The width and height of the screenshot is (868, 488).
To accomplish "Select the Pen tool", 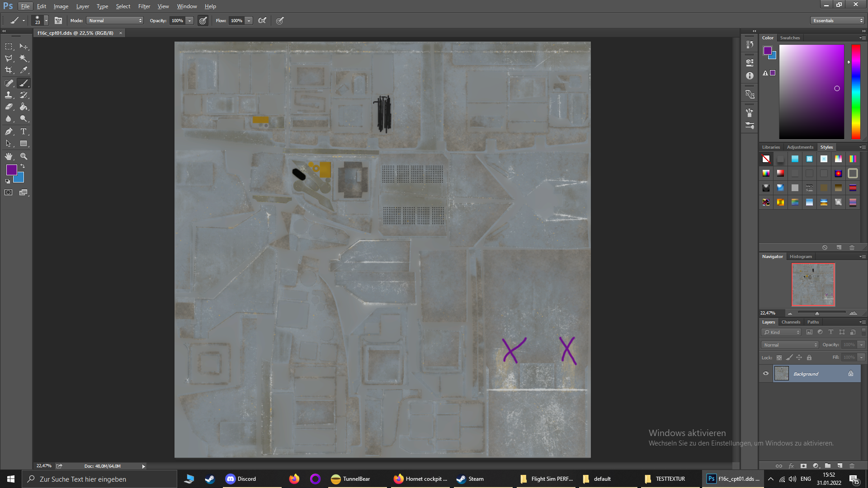I will tap(9, 131).
